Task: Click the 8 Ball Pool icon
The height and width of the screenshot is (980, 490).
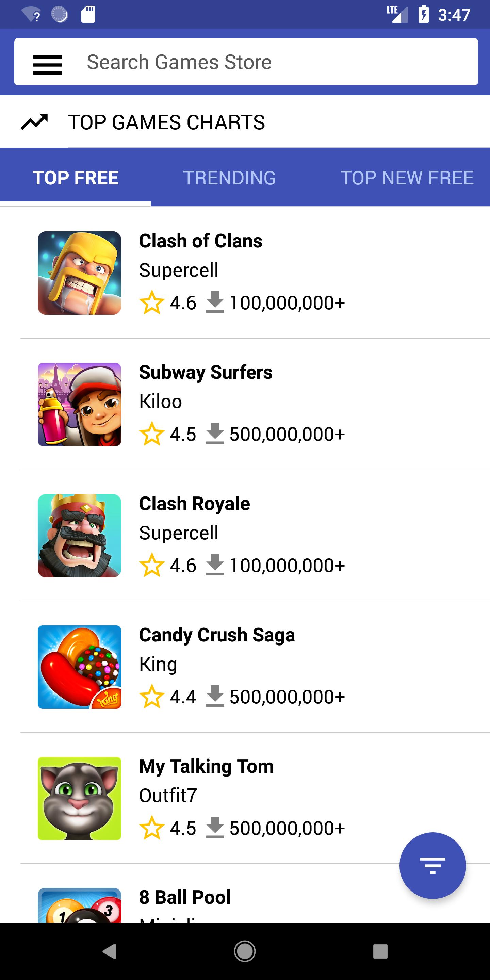Action: [80, 905]
